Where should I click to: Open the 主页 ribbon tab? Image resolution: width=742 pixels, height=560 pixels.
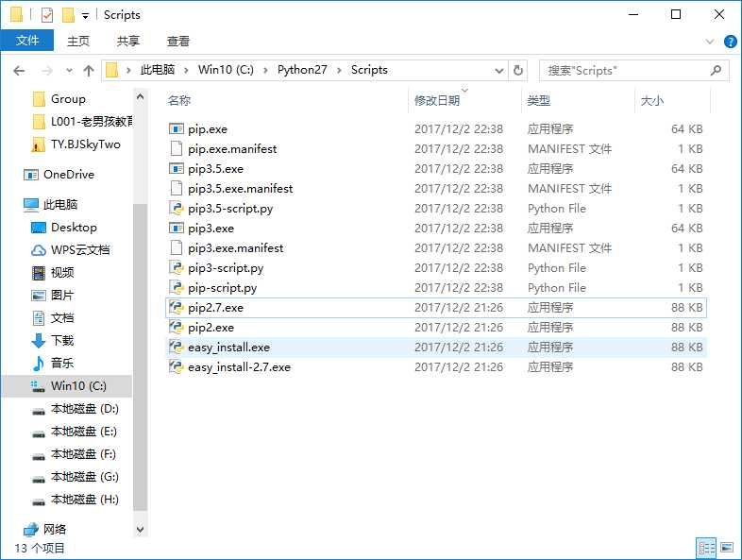pyautogui.click(x=78, y=42)
